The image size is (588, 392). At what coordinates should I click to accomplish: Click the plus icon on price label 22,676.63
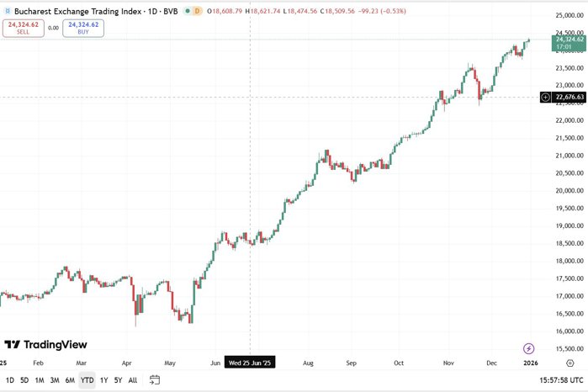point(545,98)
